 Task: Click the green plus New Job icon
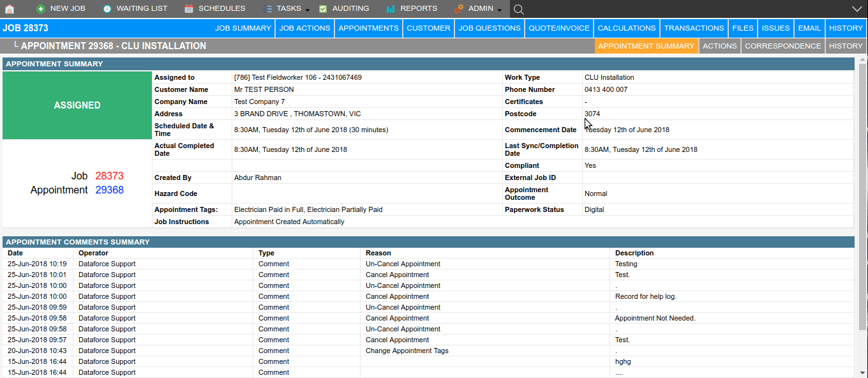pos(41,9)
